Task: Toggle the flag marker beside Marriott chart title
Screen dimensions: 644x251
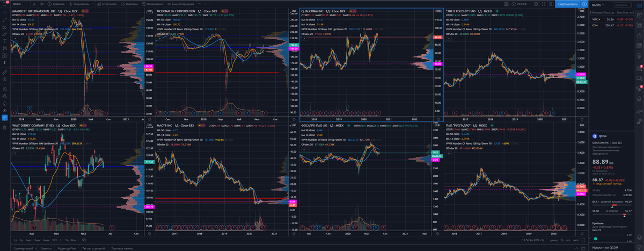Action: point(85,11)
